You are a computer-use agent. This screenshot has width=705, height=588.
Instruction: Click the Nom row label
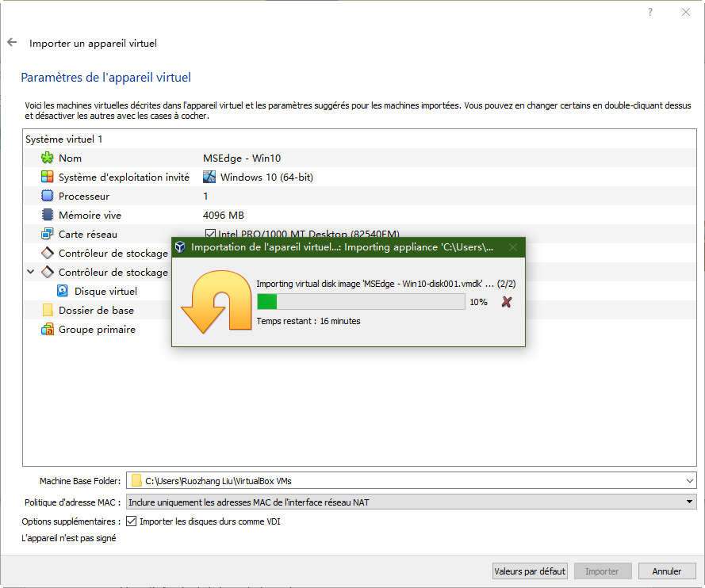pos(70,158)
